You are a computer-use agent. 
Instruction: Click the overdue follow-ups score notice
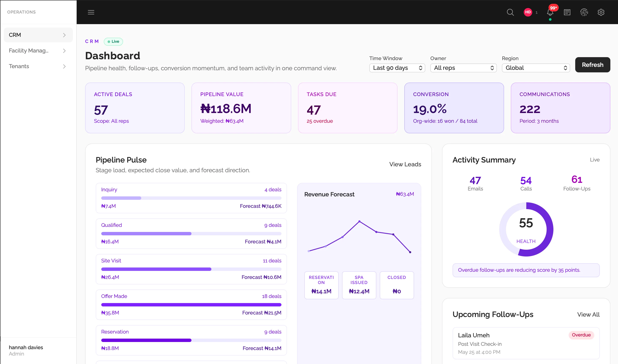(526, 270)
